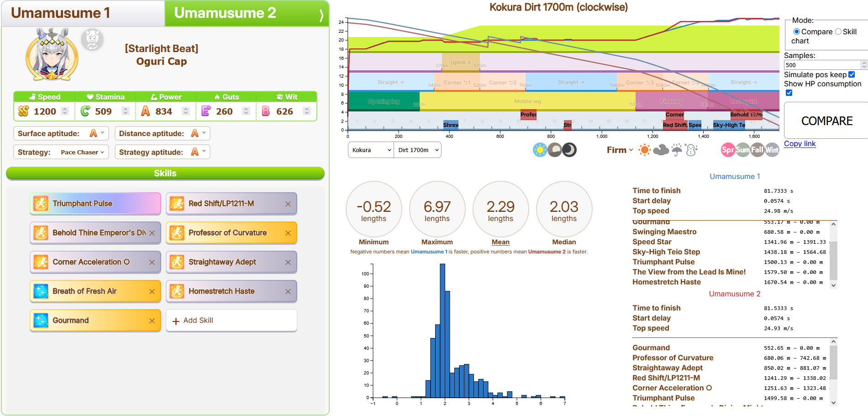The height and width of the screenshot is (416, 868).
Task: Select sunny weather icon
Action: pos(644,150)
